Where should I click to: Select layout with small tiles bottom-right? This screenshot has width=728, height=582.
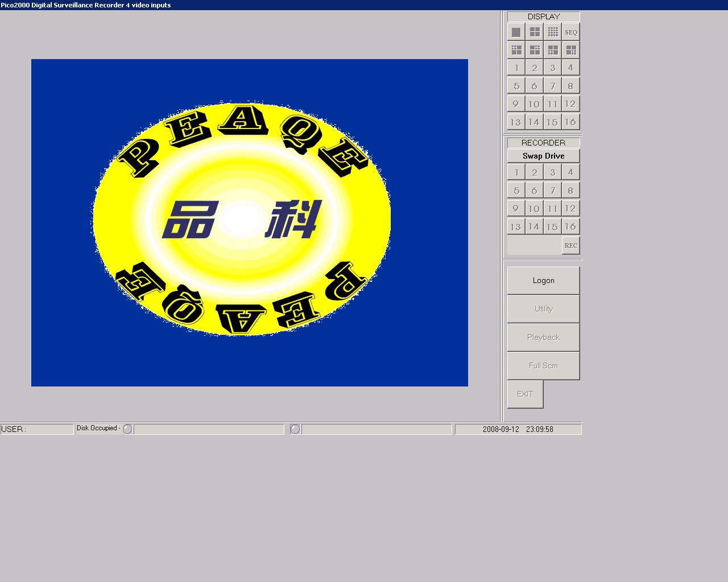click(570, 50)
